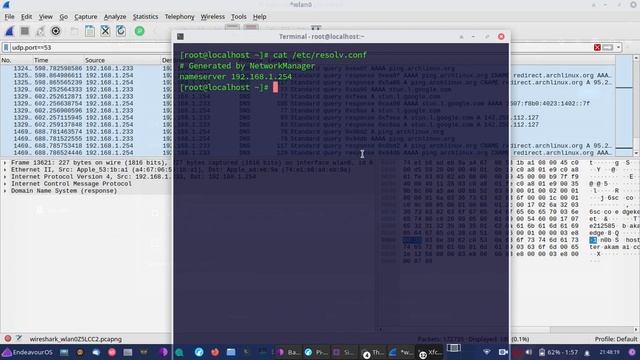
Task: Open the Wi-Fi network tray icon
Action: 487,352
